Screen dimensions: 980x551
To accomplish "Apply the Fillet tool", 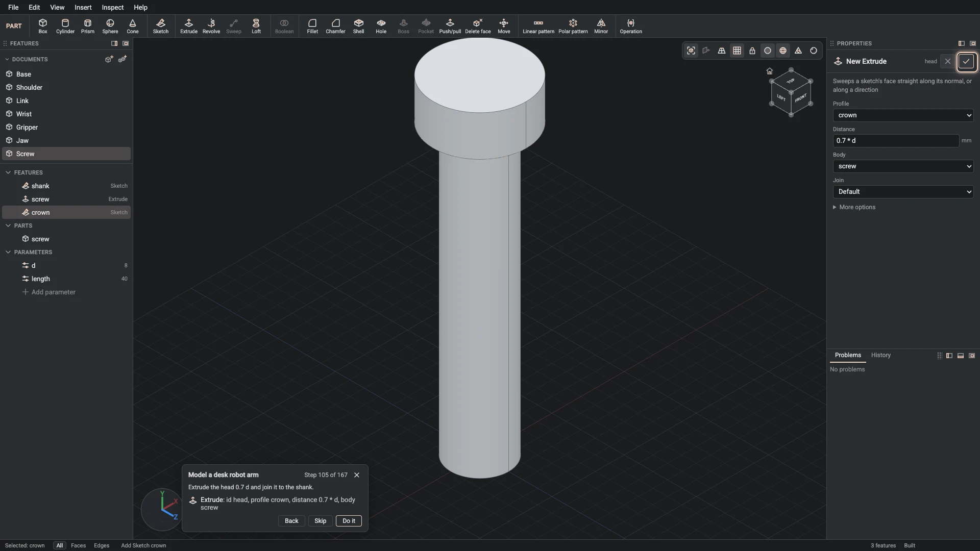I will 312,26.
